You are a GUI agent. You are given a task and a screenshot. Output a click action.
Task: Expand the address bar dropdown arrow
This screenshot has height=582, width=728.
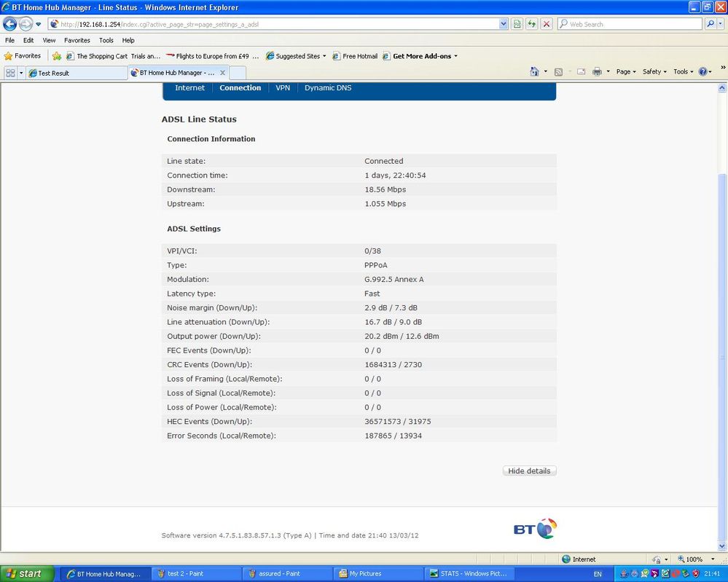pos(504,23)
